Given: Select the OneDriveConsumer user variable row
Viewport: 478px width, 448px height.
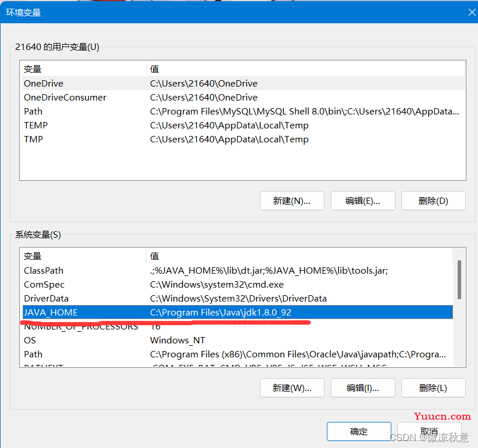Looking at the screenshot, I should [244, 97].
